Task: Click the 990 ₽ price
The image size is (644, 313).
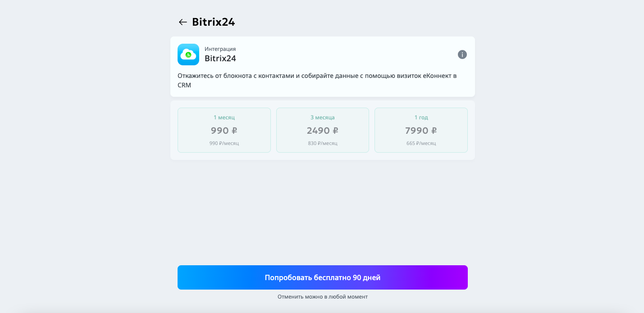Action: click(x=224, y=131)
